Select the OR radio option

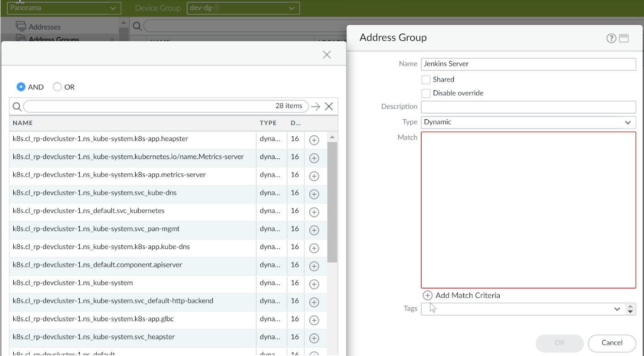pos(57,87)
